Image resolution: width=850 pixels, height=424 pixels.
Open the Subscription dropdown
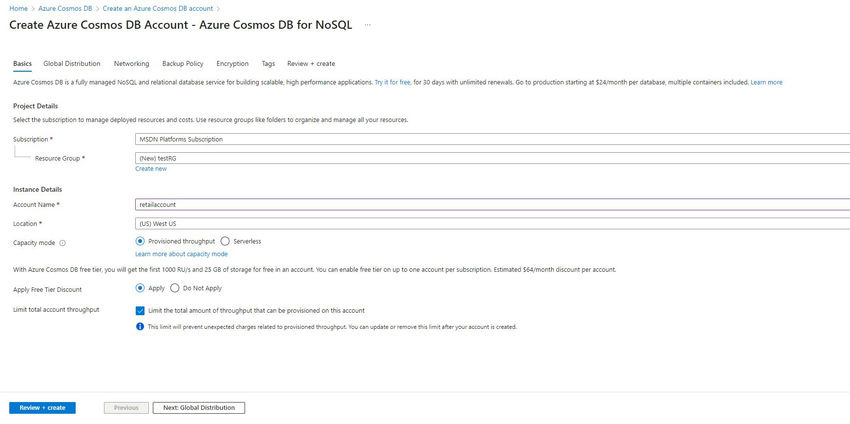pos(492,139)
